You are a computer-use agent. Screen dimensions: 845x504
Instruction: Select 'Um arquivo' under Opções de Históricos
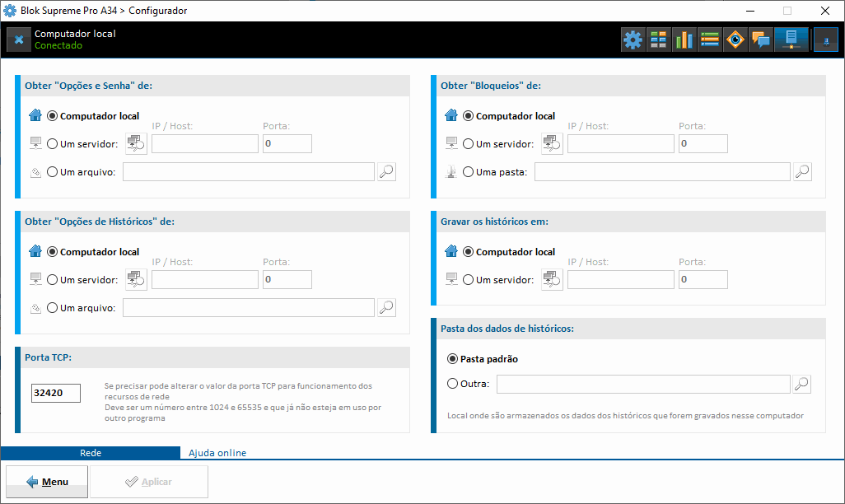(x=53, y=308)
